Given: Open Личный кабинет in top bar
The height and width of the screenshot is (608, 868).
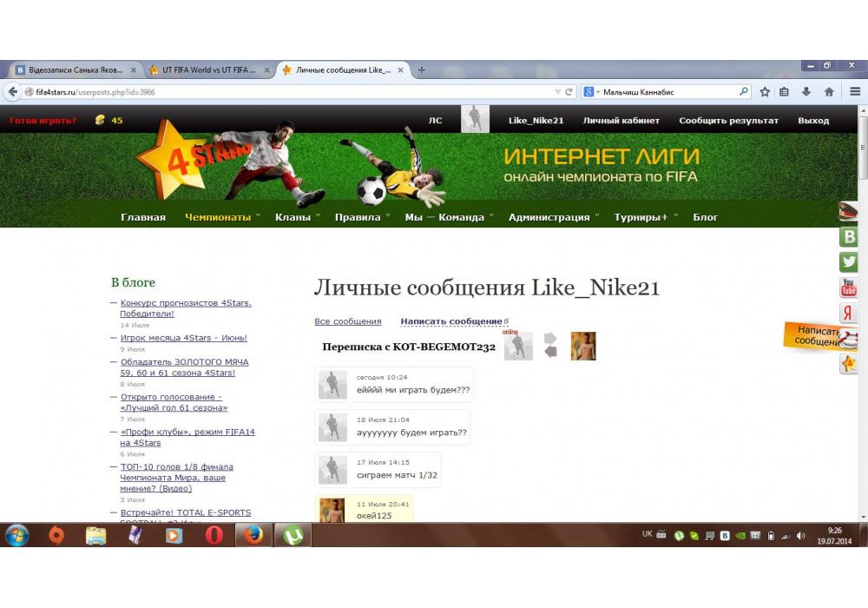Looking at the screenshot, I should [x=621, y=121].
